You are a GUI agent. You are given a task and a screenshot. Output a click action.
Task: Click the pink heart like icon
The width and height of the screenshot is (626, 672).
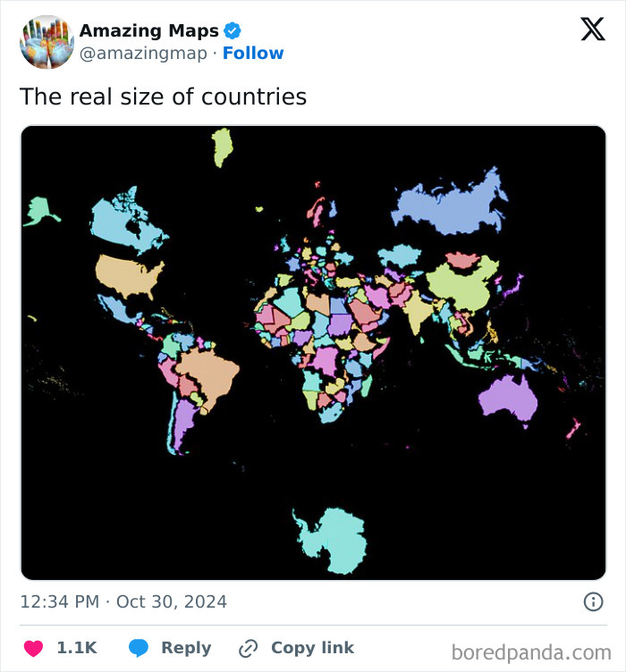[x=33, y=648]
